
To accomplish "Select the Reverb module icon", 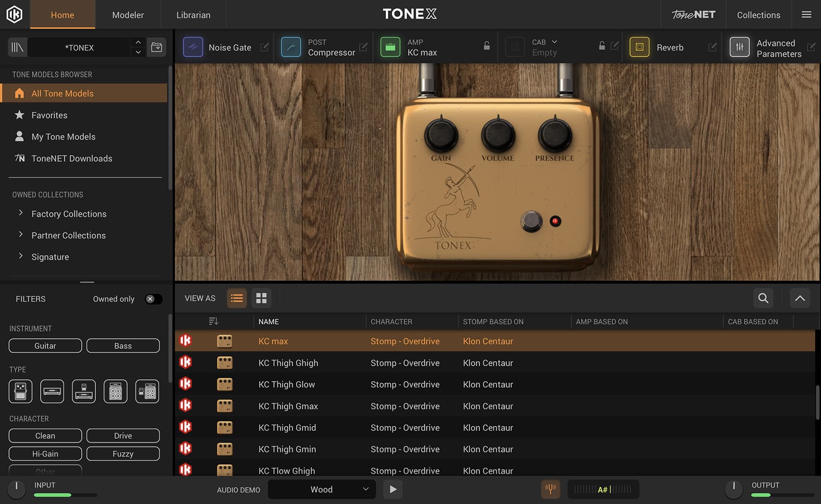I will click(x=640, y=47).
